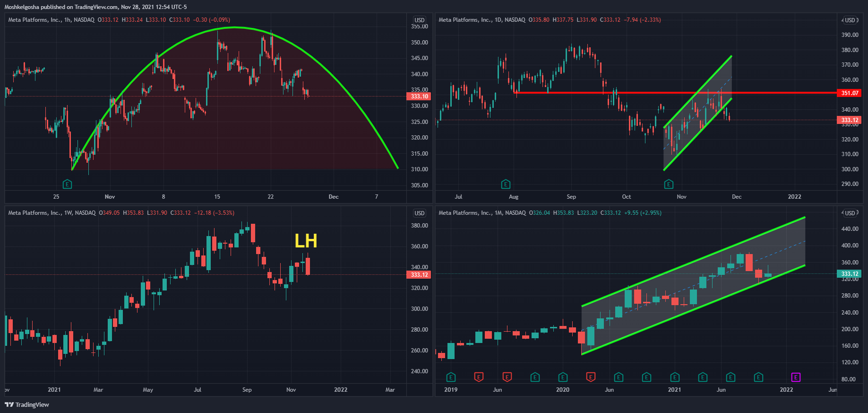Viewport: 868px width, 413px height.
Task: Select the purple upcoming earnings marker
Action: pos(796,377)
